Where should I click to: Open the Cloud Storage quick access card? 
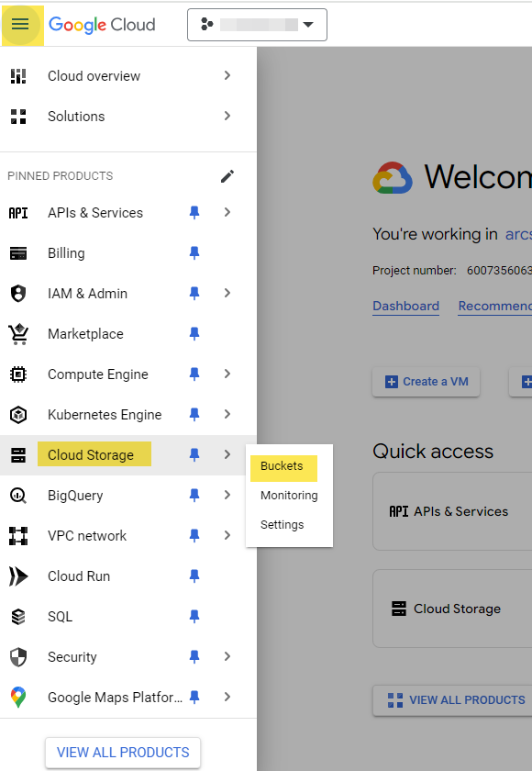(x=452, y=609)
